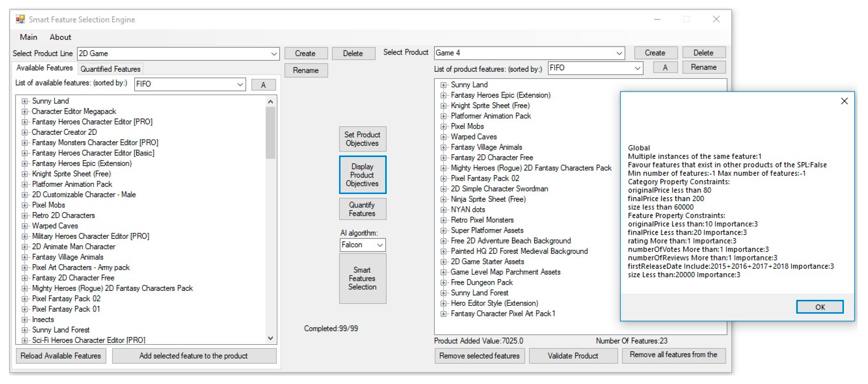Open the About menu
Image resolution: width=868 pixels, height=384 pixels.
click(x=60, y=37)
